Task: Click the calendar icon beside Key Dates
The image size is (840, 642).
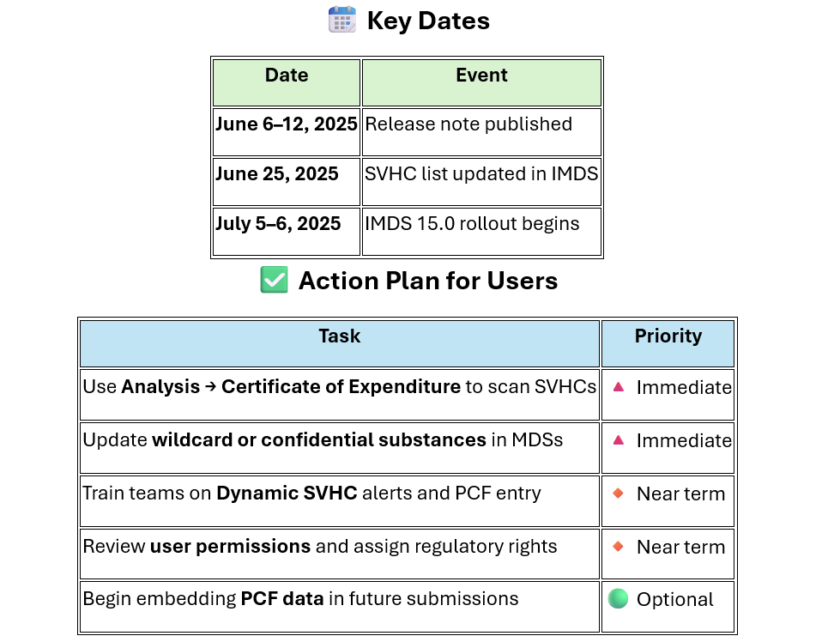Action: coord(341,20)
